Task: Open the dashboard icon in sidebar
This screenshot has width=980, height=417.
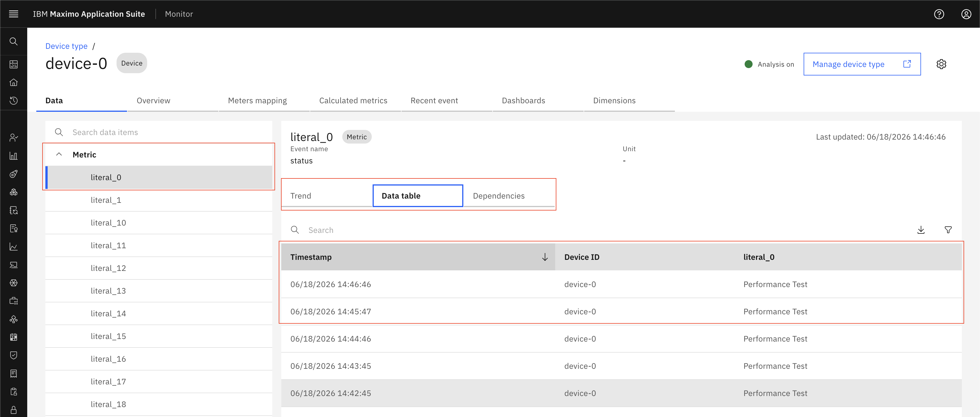Action: [14, 64]
